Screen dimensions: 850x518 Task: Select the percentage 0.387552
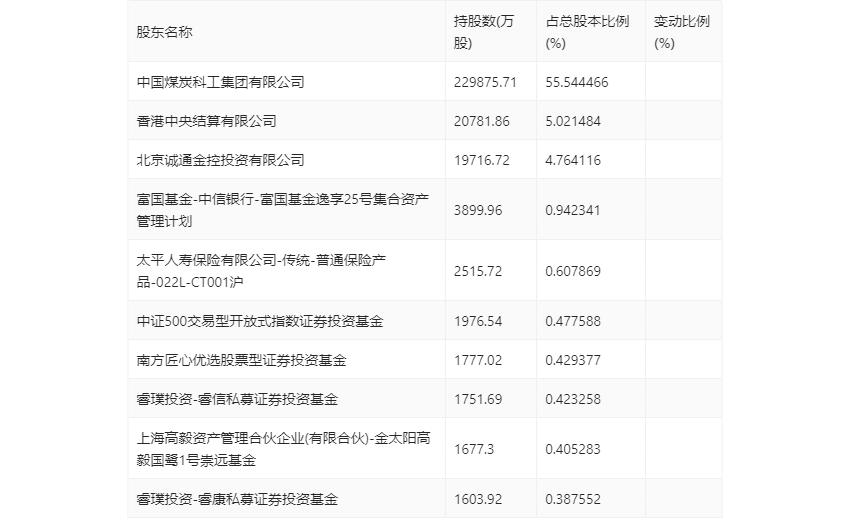573,499
